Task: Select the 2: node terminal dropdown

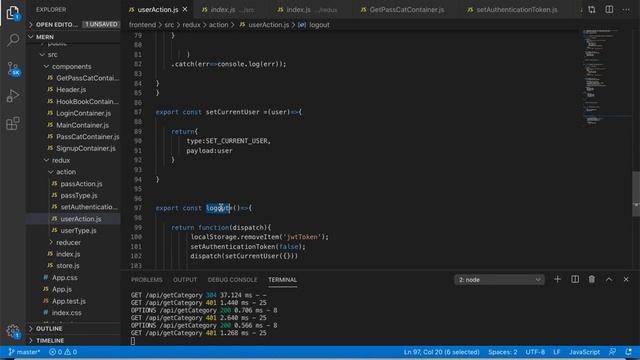Action: pos(499,280)
